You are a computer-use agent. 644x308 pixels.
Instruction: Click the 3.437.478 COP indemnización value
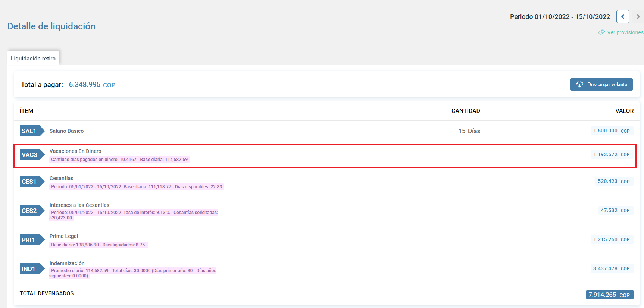pyautogui.click(x=612, y=268)
